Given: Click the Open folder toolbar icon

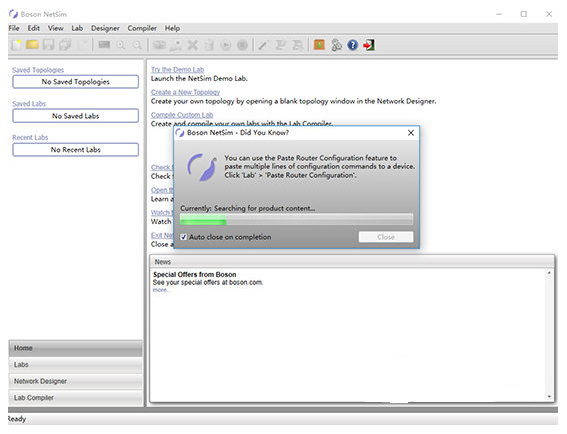Looking at the screenshot, I should click(x=32, y=45).
